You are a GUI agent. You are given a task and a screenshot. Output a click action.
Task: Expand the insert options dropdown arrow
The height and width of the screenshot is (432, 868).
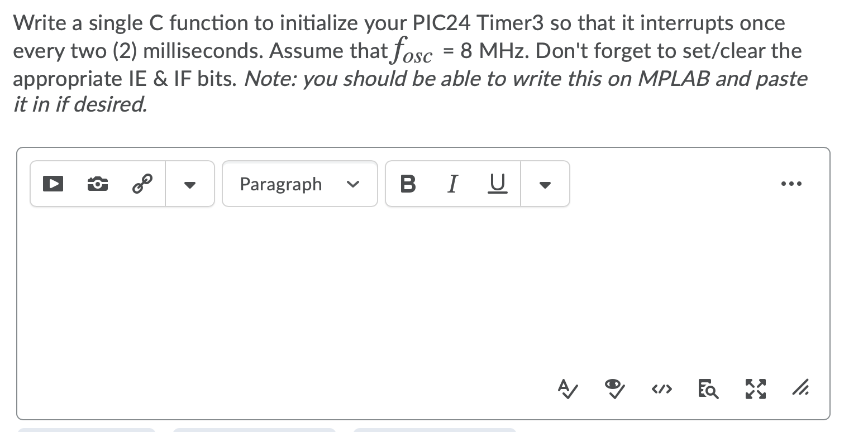point(190,184)
